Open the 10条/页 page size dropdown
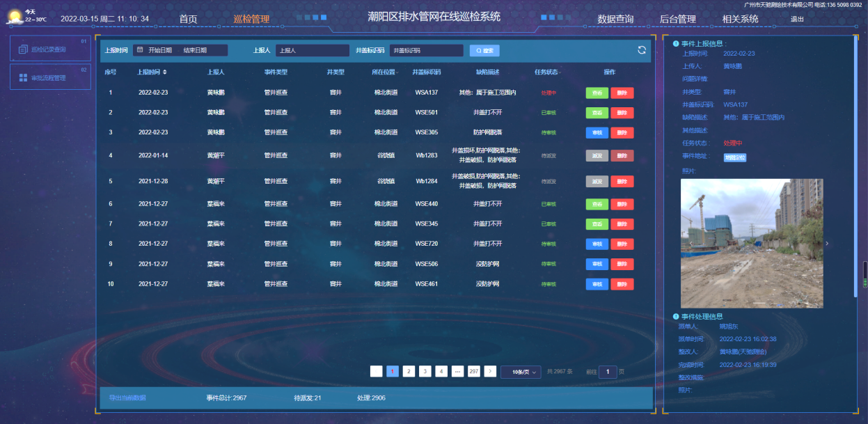 521,372
